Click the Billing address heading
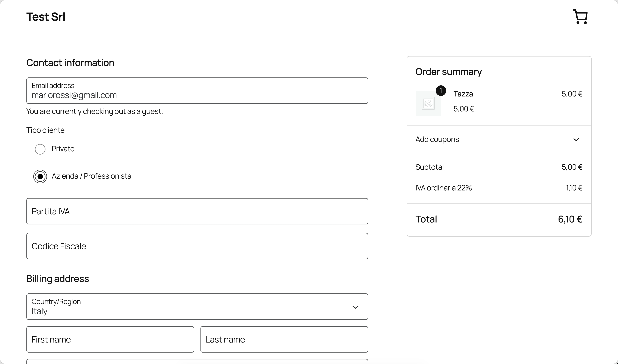This screenshot has height=364, width=618. pos(58,279)
